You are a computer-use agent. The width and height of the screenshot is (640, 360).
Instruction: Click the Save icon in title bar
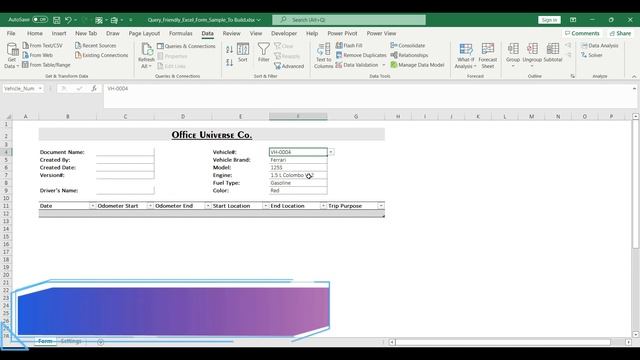pos(57,20)
